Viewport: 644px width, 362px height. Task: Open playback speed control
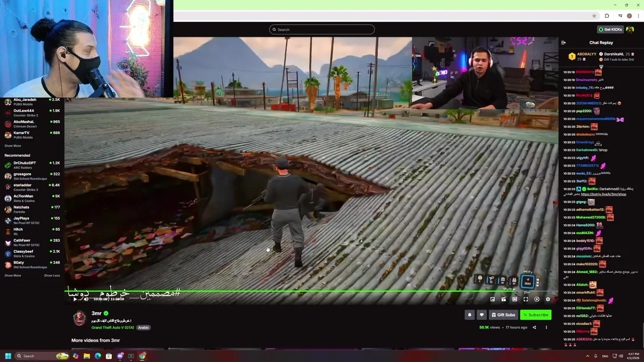click(x=537, y=300)
